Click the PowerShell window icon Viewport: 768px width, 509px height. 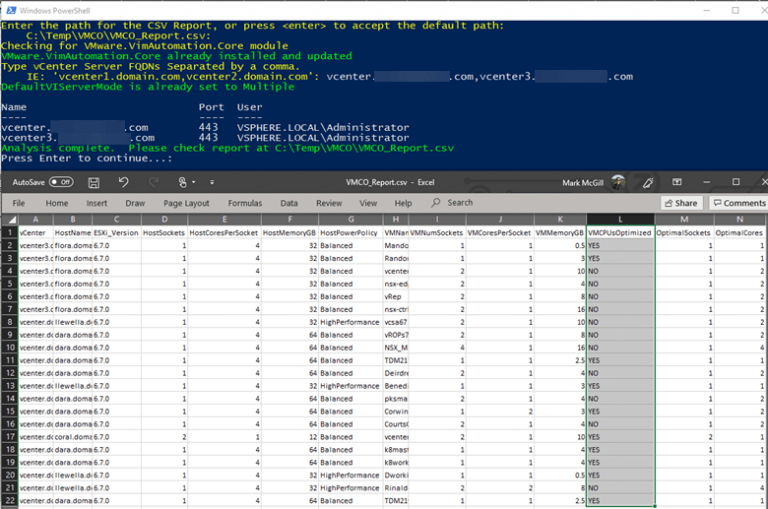11,10
